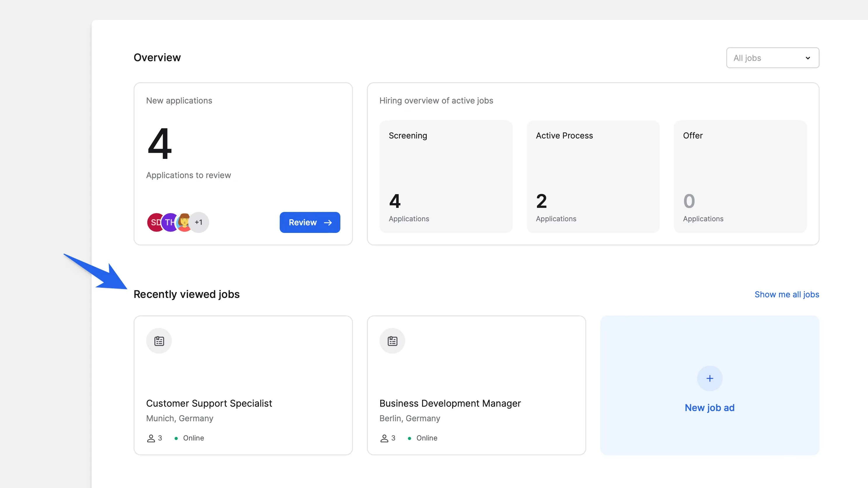Open Customer Support Specialist job title
Image resolution: width=868 pixels, height=488 pixels.
pyautogui.click(x=209, y=403)
